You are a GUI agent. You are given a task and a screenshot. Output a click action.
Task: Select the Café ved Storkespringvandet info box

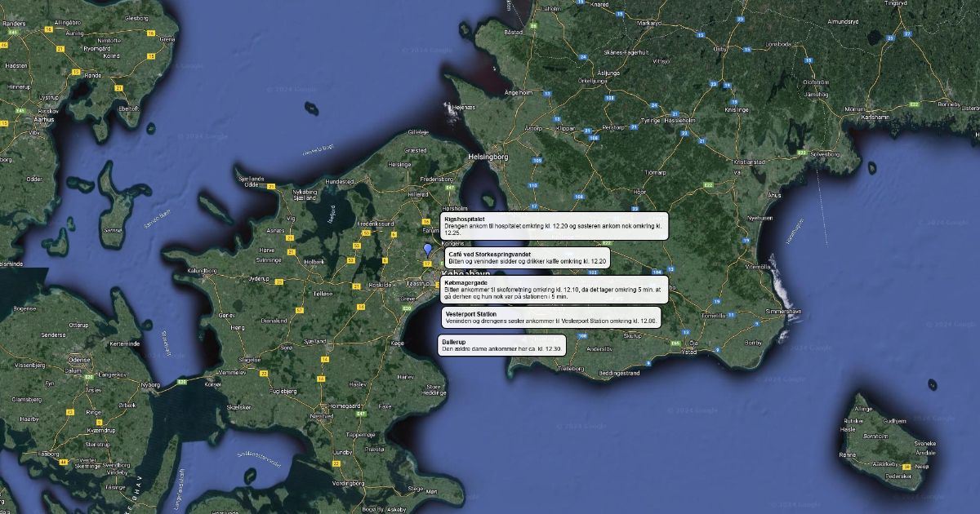coord(528,258)
